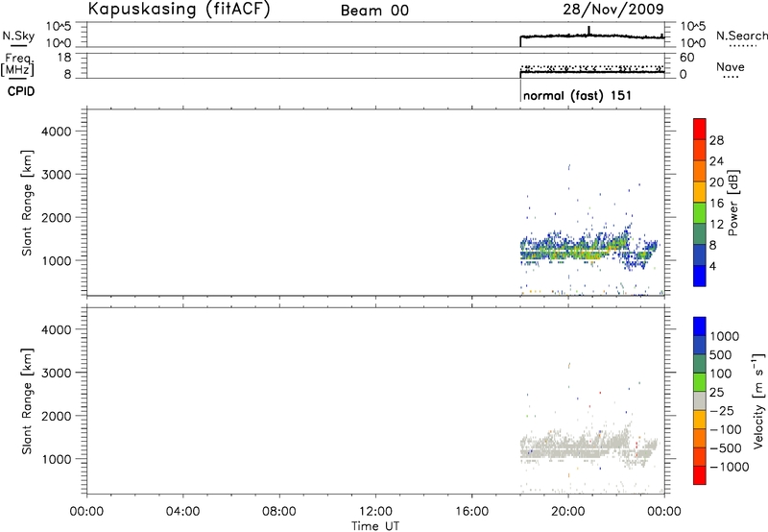
Task: Pick the red bottom Velocity colorbar segment
Action: click(700, 475)
